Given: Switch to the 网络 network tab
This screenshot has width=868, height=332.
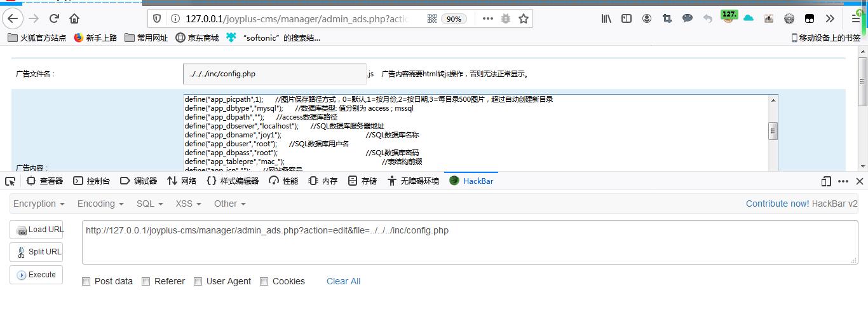Looking at the screenshot, I should tap(182, 181).
